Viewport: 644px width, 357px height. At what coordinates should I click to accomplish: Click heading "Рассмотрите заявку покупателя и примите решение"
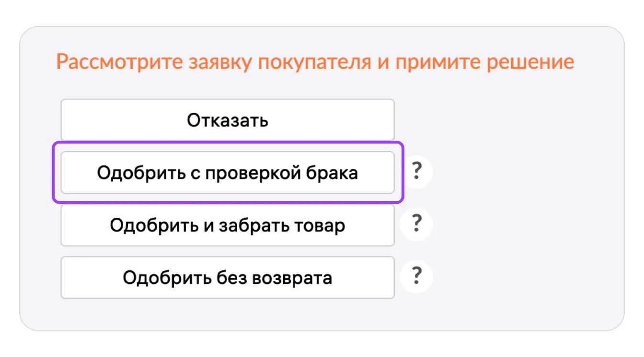(x=315, y=63)
